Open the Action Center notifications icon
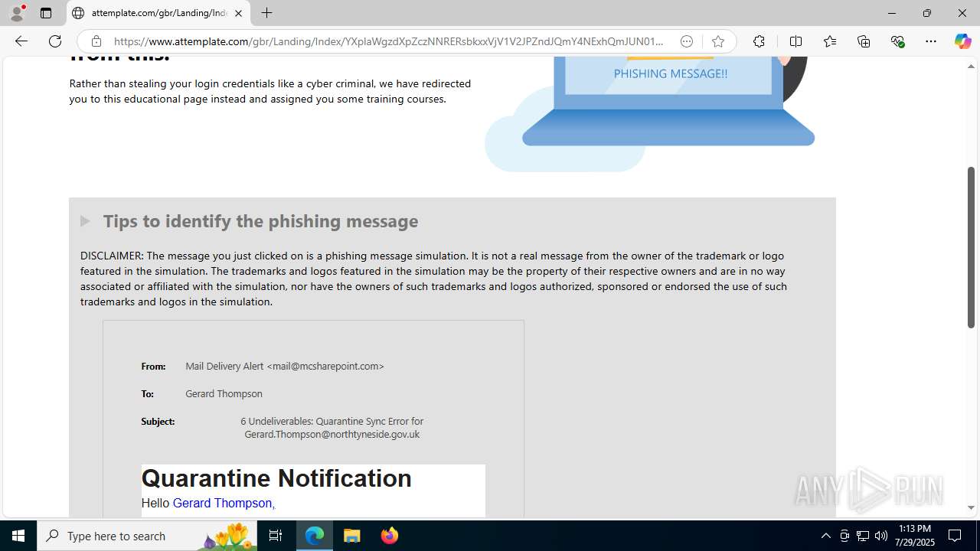The image size is (980, 551). [x=955, y=536]
